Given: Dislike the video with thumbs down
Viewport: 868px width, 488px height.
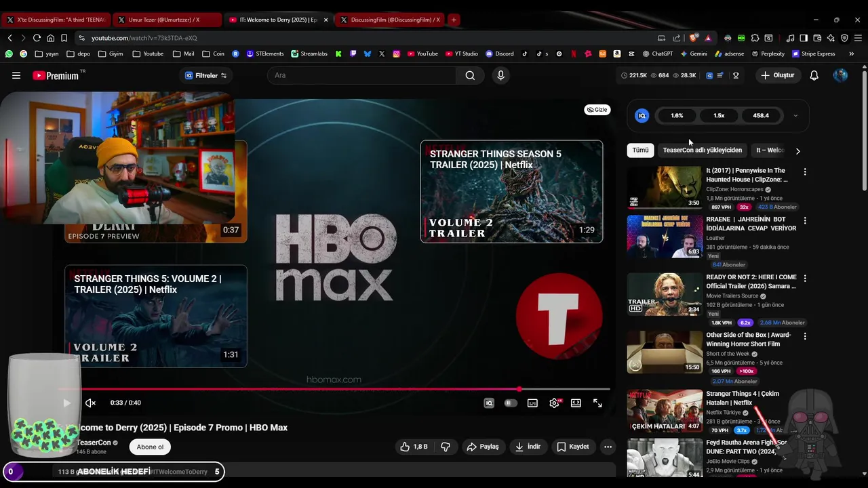Looking at the screenshot, I should (446, 447).
